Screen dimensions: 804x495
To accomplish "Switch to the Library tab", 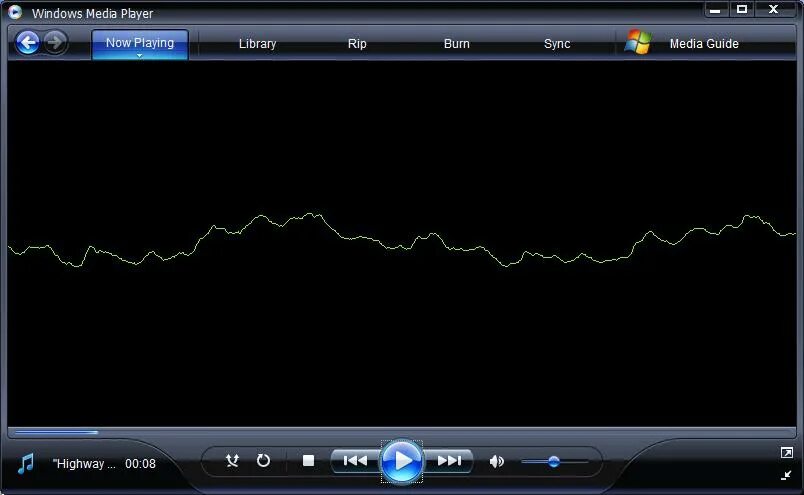I will (257, 44).
